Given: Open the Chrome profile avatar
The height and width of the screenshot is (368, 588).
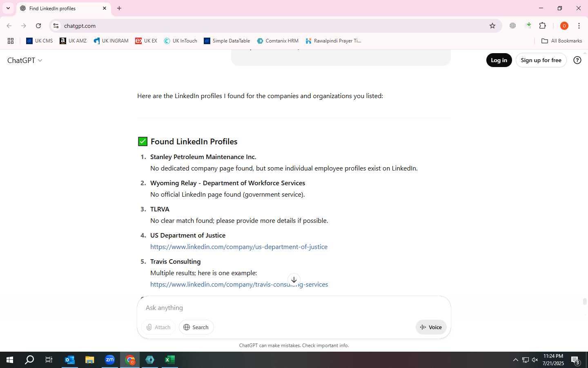Looking at the screenshot, I should 564,26.
